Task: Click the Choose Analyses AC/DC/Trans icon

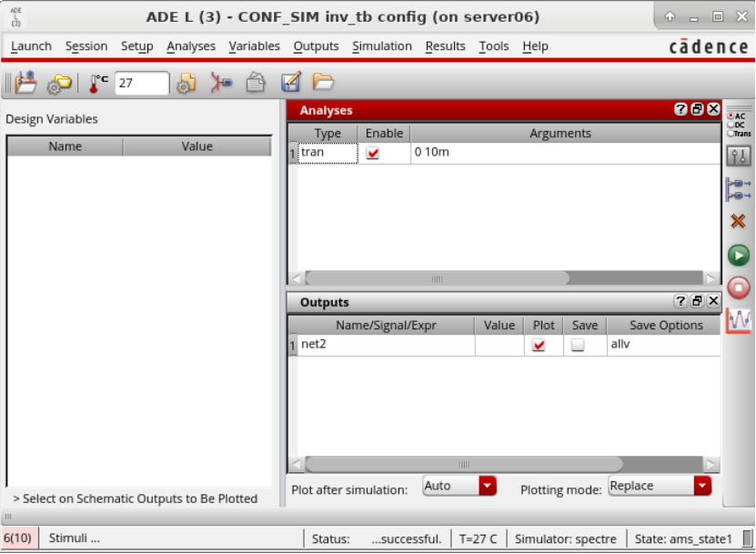Action: coord(739,125)
